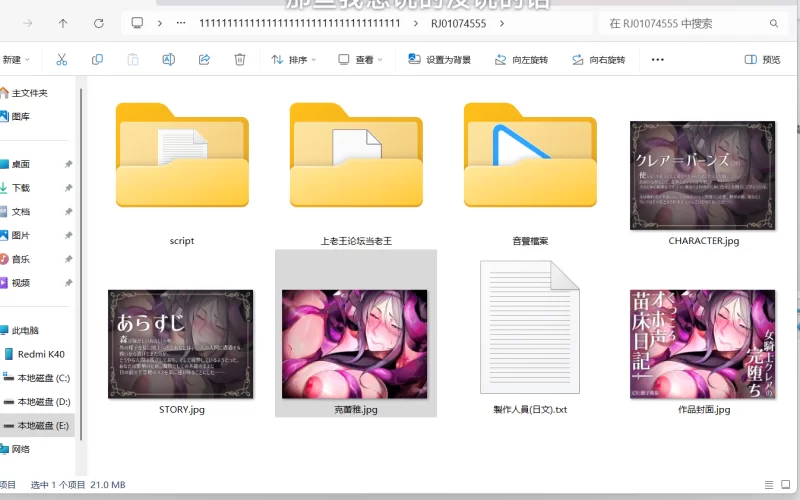800x500 pixels.
Task: Select the 作品封面.jpg thumbnail
Action: [703, 344]
